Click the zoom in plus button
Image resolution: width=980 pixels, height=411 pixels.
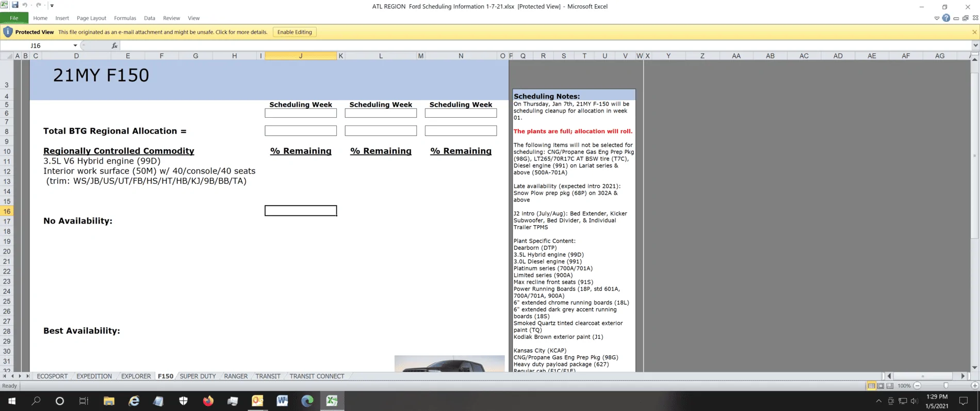pos(975,386)
